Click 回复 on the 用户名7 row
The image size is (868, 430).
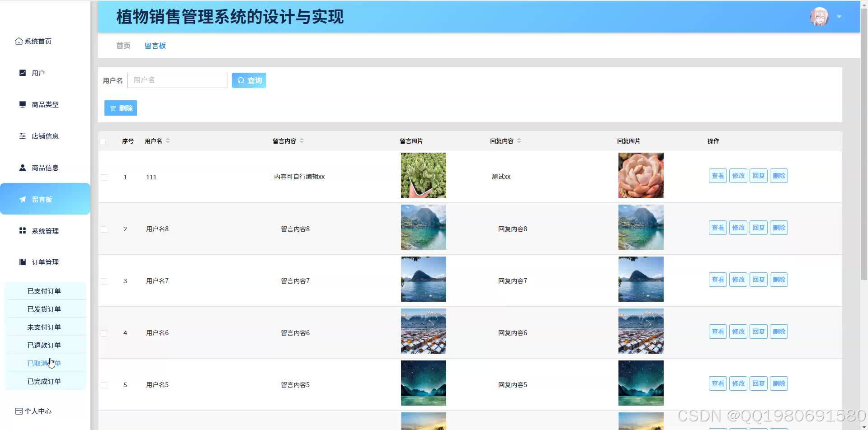click(x=758, y=279)
